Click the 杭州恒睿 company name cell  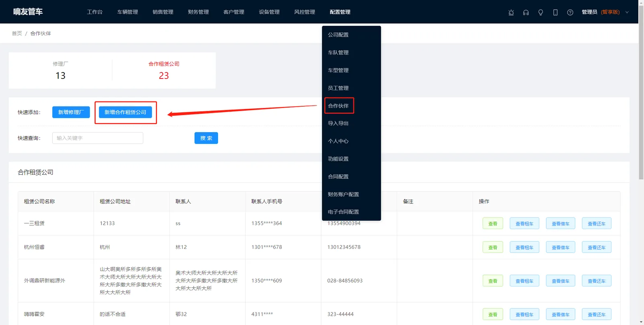[x=56, y=247]
